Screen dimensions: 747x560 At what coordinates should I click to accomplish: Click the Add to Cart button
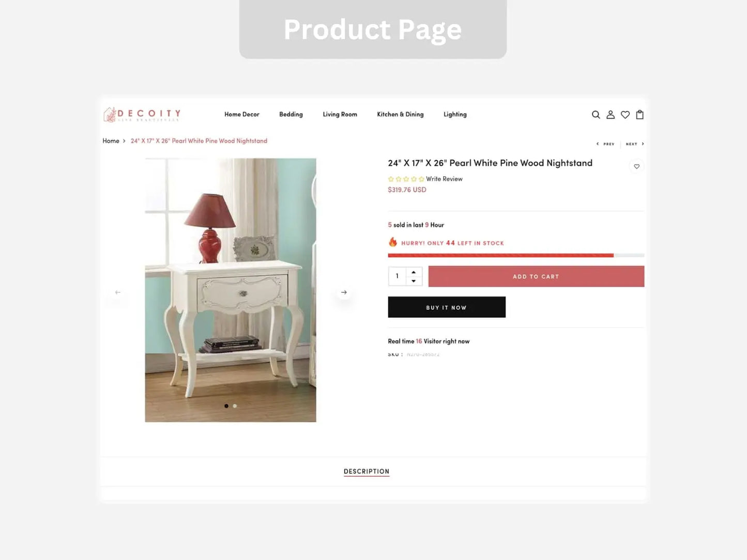pos(536,276)
